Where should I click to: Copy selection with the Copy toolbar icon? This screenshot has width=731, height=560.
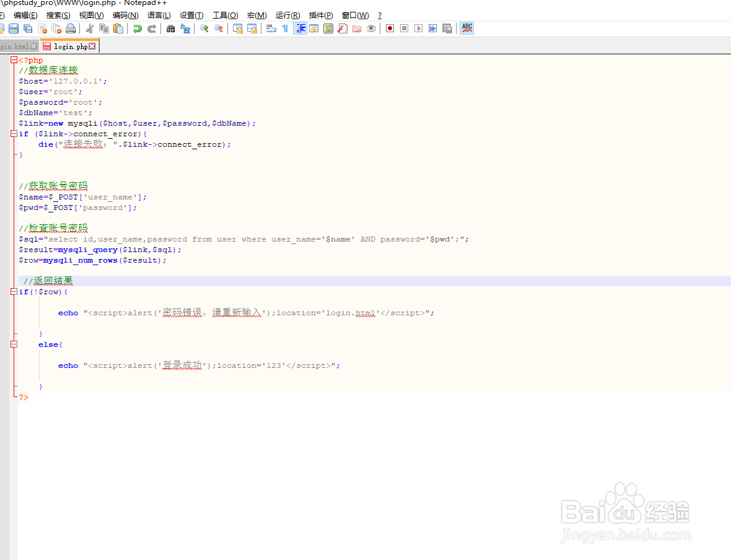[x=104, y=28]
